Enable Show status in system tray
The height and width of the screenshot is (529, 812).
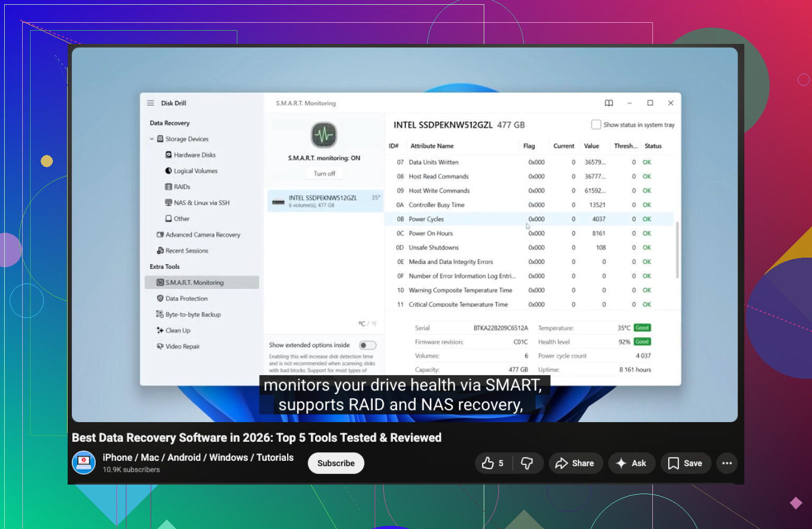click(x=596, y=124)
